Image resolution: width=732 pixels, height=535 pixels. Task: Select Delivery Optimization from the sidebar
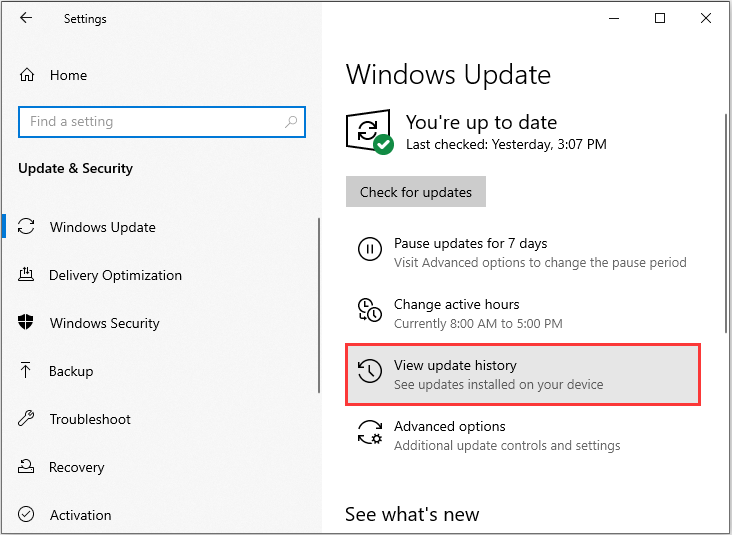(x=115, y=275)
